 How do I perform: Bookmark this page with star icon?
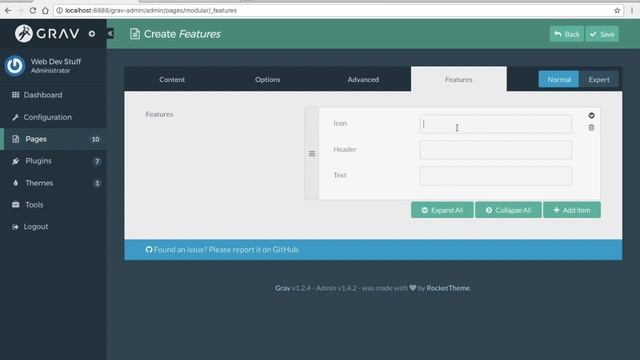click(x=617, y=11)
